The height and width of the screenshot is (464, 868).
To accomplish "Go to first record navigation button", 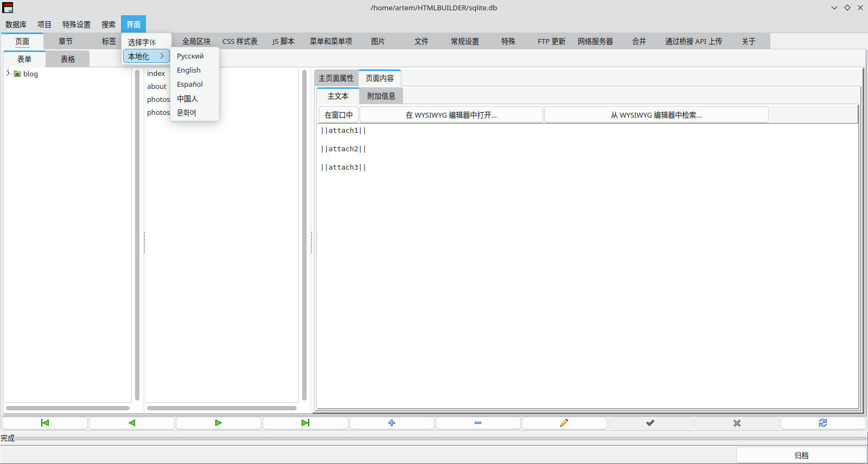I will tap(45, 423).
